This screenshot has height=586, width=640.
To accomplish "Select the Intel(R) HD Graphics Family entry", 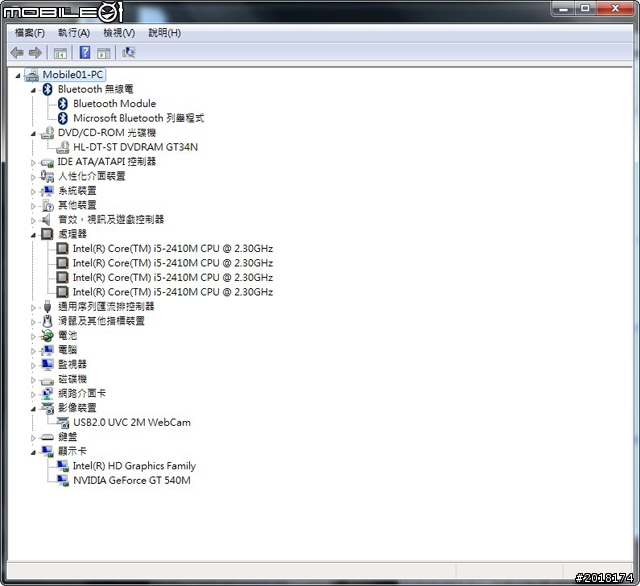I will [x=134, y=466].
